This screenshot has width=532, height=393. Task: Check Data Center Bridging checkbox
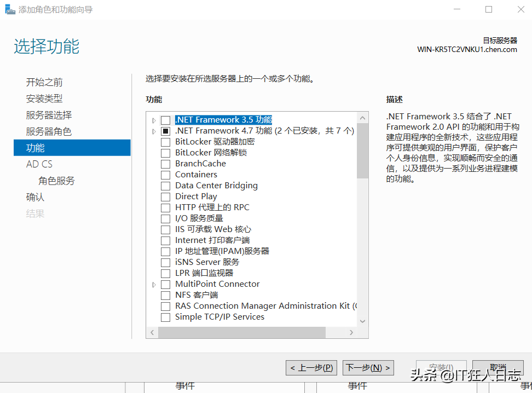(166, 186)
